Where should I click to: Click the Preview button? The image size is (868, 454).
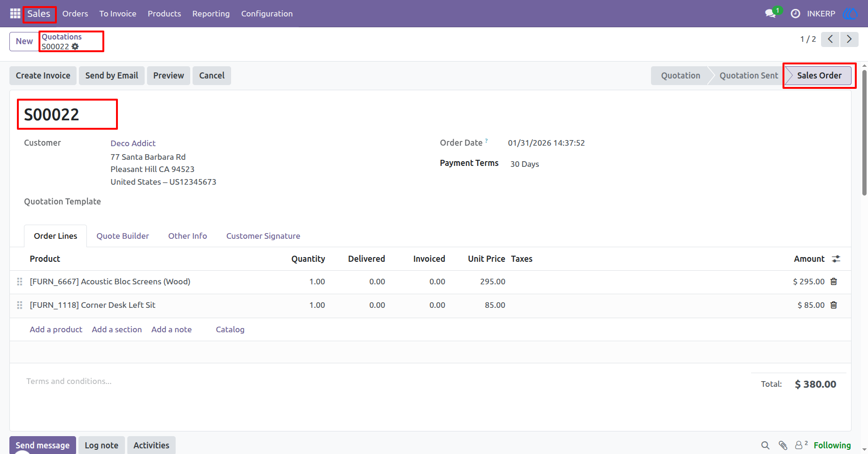pyautogui.click(x=169, y=76)
